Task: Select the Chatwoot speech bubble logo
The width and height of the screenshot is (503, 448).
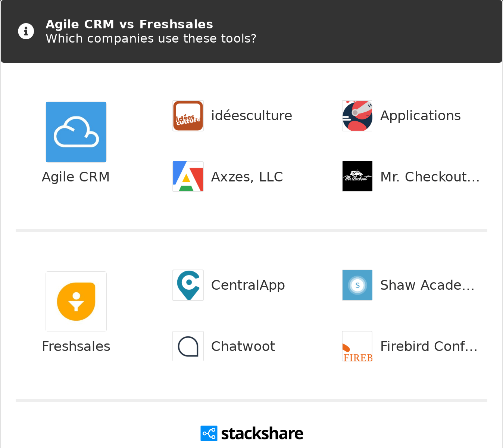Action: click(188, 346)
